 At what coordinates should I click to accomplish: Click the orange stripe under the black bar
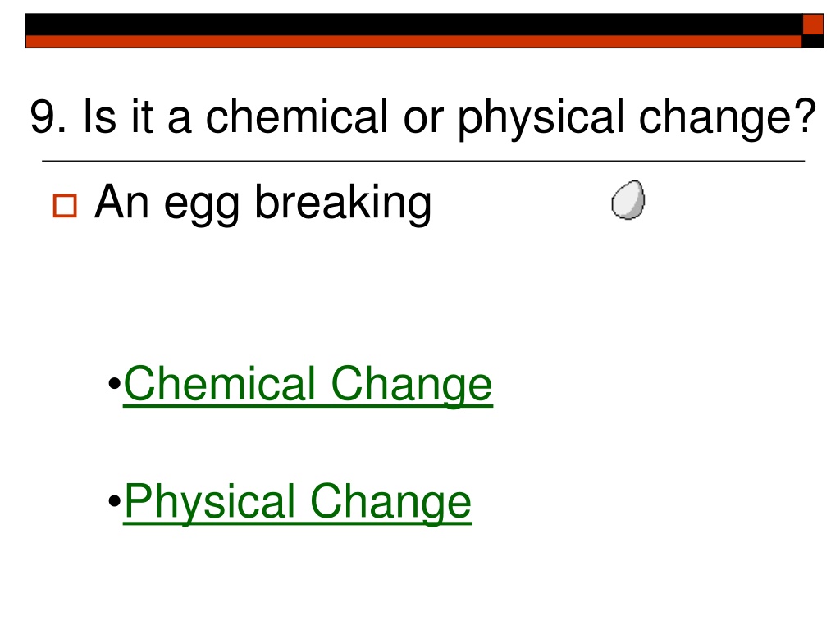point(413,42)
